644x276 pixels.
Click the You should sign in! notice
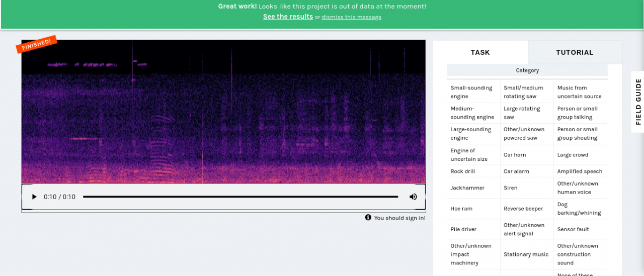tap(399, 218)
